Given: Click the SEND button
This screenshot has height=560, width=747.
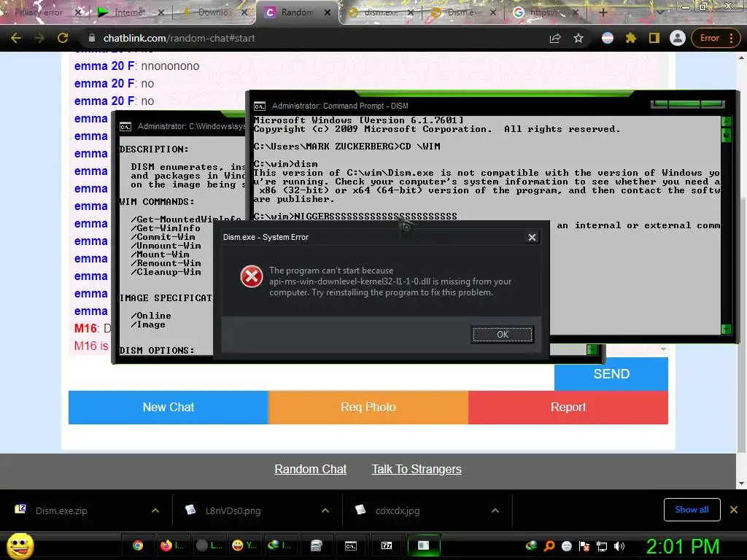Looking at the screenshot, I should click(611, 374).
